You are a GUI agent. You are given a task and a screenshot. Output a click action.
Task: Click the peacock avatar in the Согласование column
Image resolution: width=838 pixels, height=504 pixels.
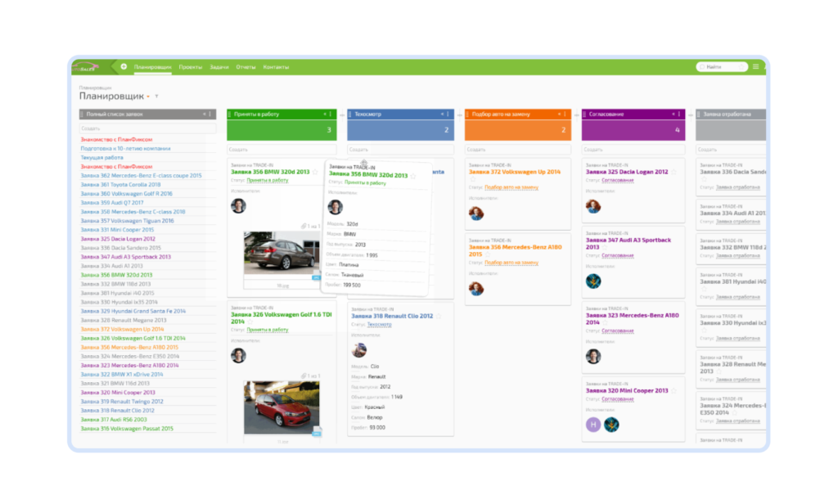(592, 281)
